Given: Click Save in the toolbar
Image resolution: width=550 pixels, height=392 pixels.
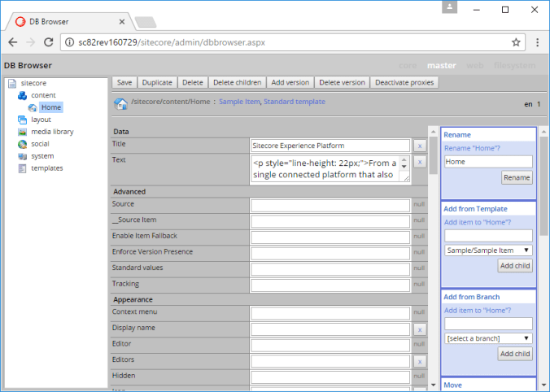Looking at the screenshot, I should click(124, 83).
